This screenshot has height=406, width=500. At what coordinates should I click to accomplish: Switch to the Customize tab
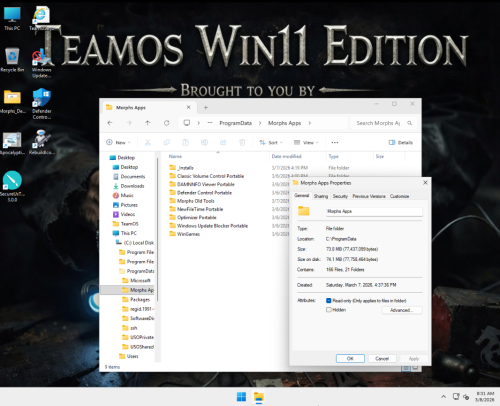click(x=399, y=196)
